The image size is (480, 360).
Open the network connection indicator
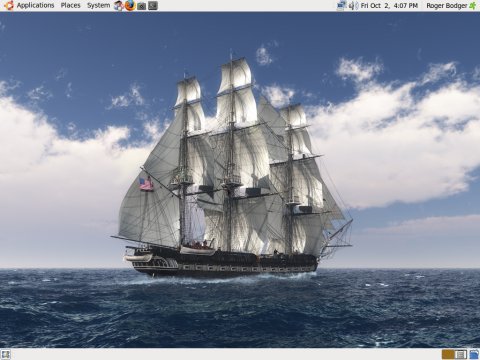tap(341, 5)
